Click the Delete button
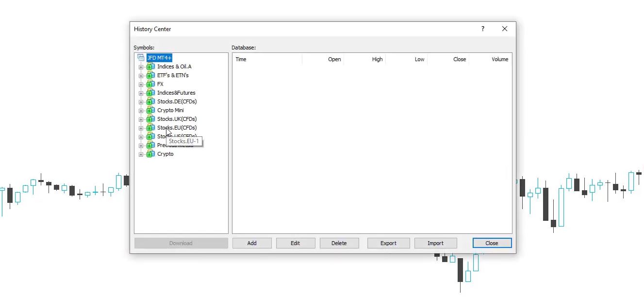Screen dimensions: 644x297 point(339,243)
